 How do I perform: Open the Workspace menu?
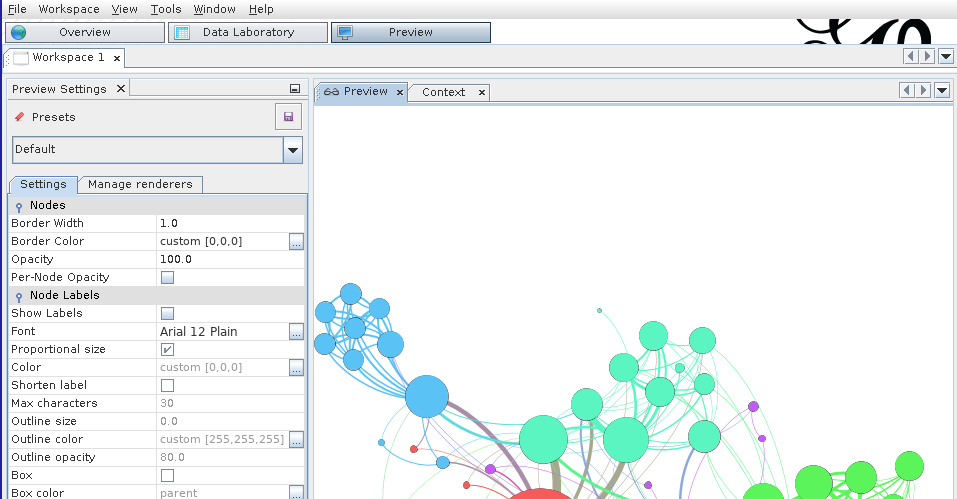tap(69, 9)
